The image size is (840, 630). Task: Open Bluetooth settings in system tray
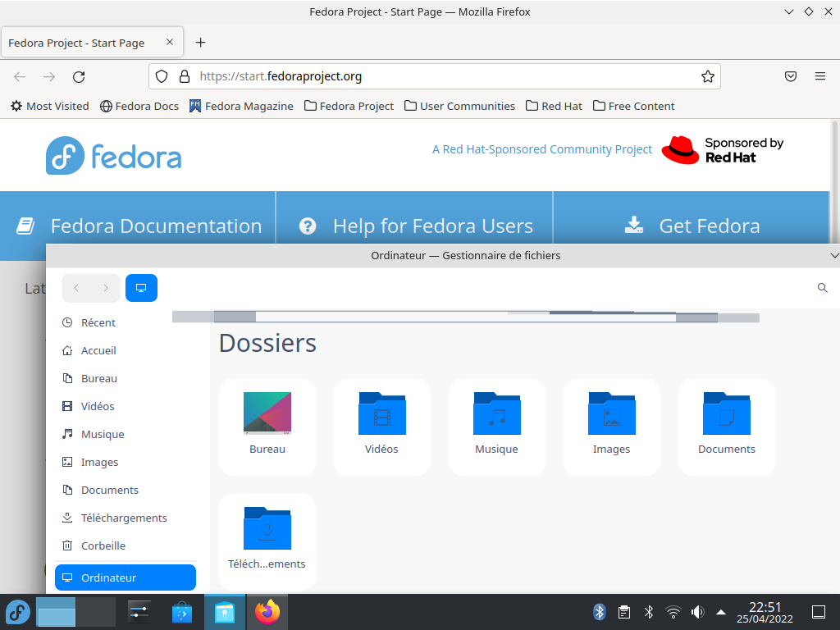(649, 612)
